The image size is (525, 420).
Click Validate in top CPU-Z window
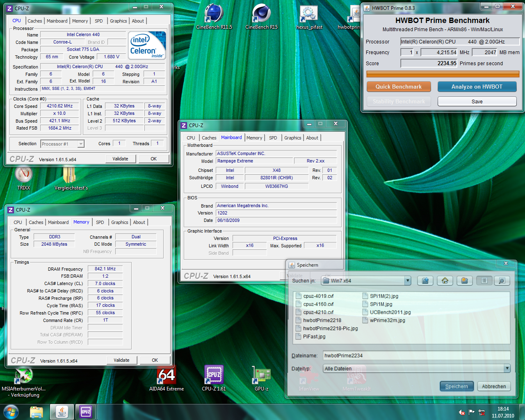click(120, 159)
